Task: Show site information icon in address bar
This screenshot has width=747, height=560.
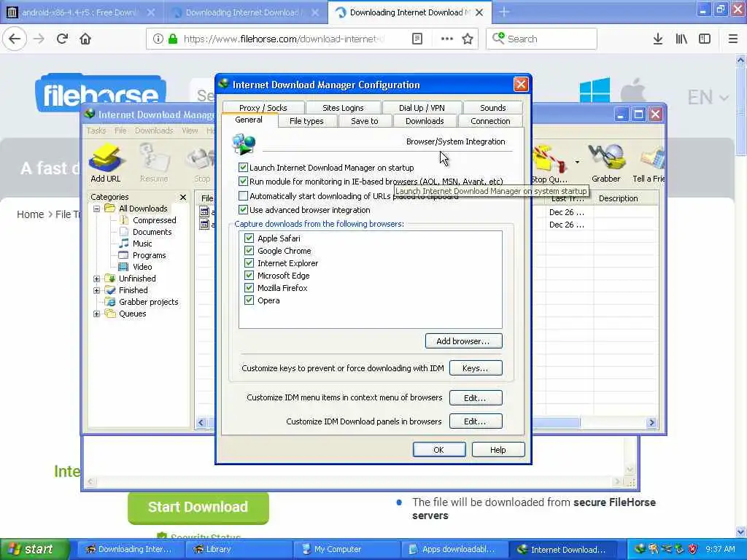Action: (158, 39)
